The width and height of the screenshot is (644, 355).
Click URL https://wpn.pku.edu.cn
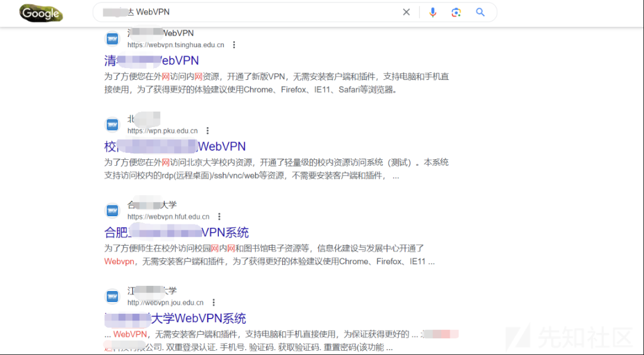click(x=163, y=131)
